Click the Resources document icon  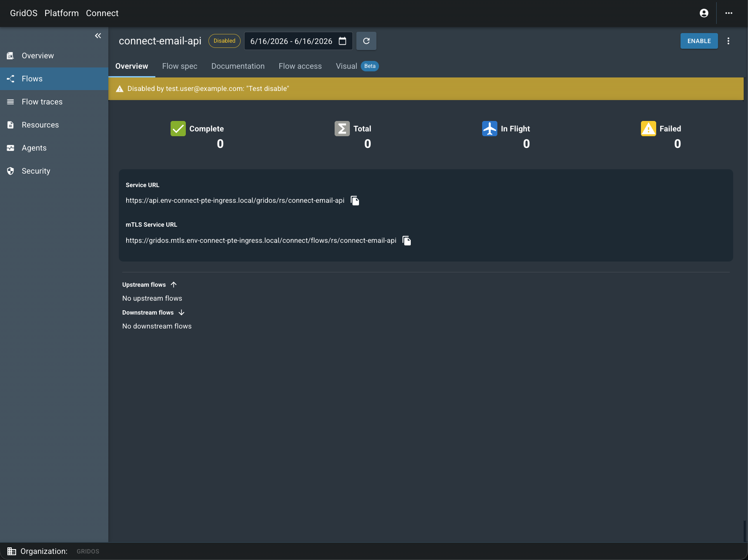(x=10, y=125)
